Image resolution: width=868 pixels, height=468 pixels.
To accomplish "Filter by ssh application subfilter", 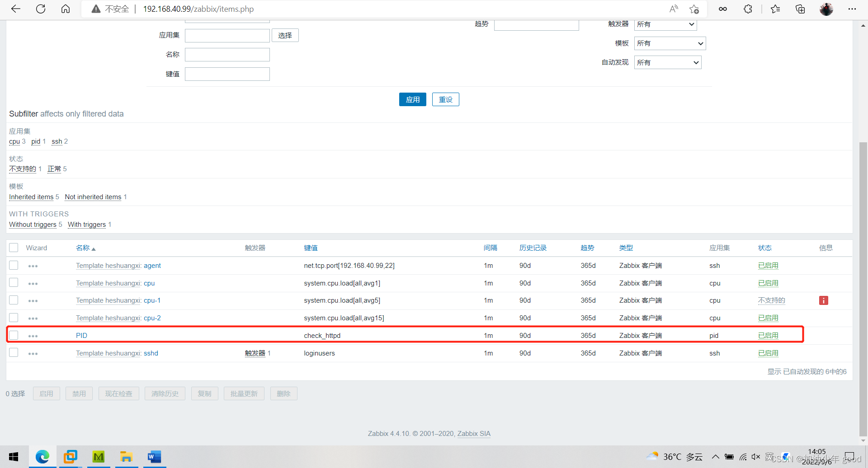I will [57, 141].
